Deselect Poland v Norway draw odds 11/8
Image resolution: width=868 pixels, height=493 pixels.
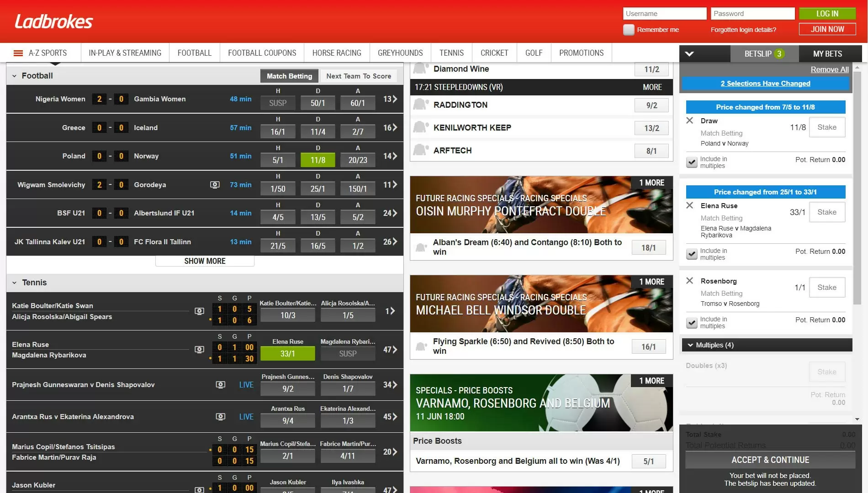(318, 160)
